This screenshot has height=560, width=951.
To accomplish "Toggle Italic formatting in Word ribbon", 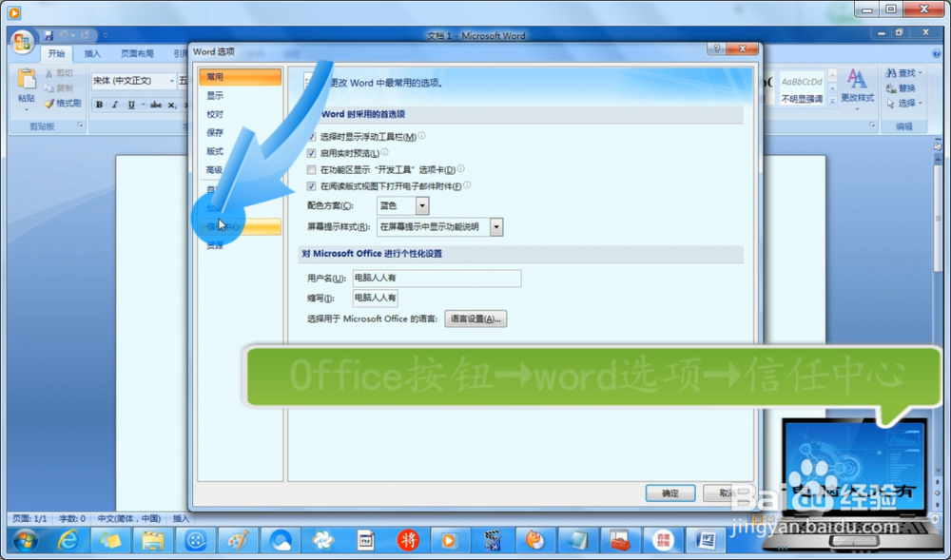I will click(x=115, y=105).
